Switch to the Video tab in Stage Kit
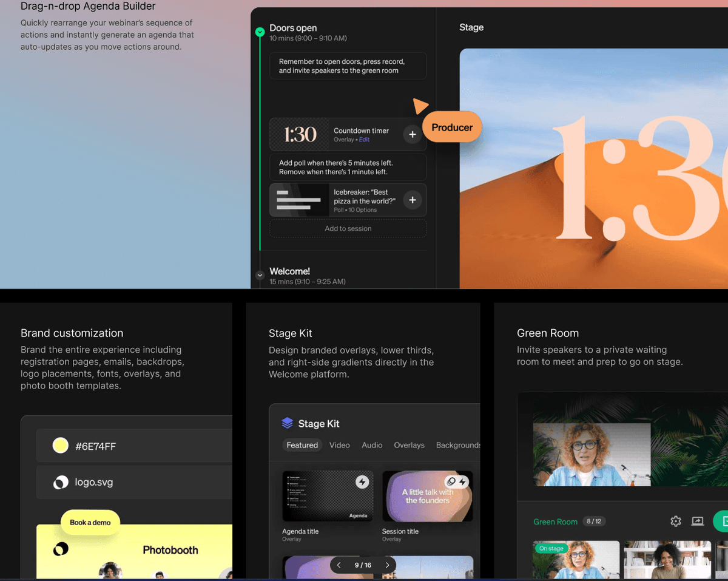Screen dimensions: 728x581 (339, 445)
